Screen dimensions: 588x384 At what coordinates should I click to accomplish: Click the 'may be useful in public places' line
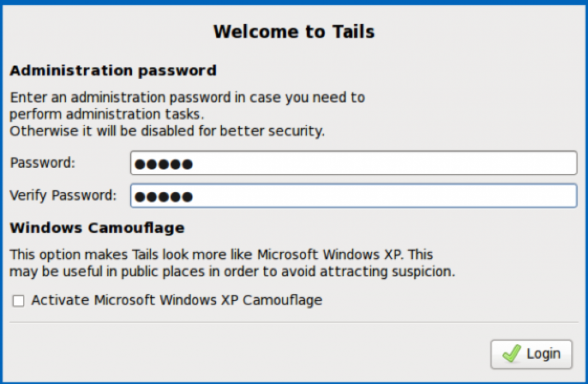tap(232, 271)
